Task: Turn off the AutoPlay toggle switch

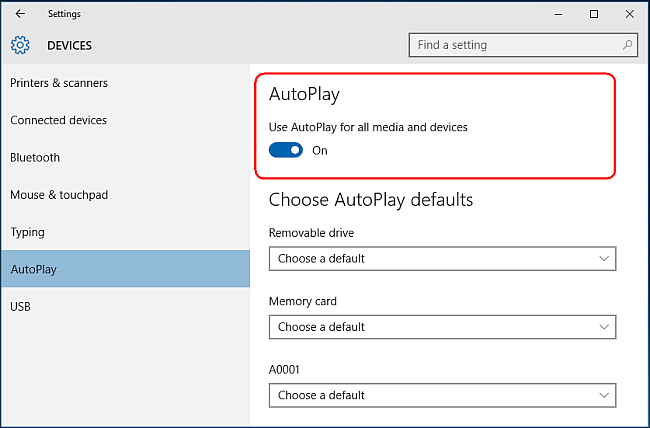Action: (286, 150)
